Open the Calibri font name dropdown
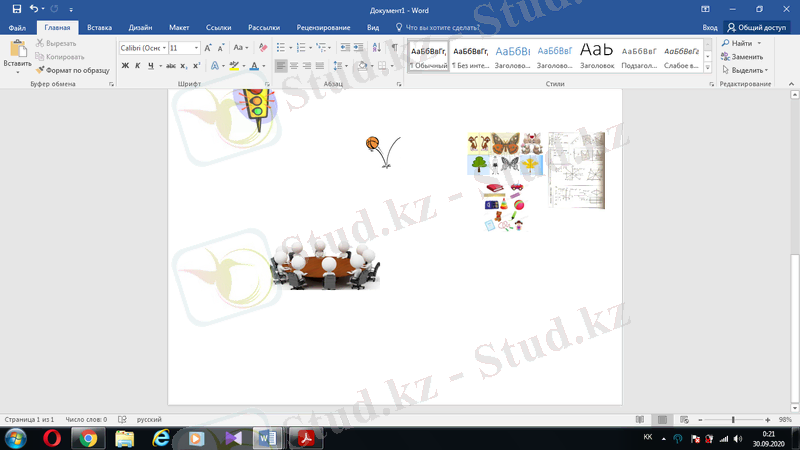 click(141, 47)
